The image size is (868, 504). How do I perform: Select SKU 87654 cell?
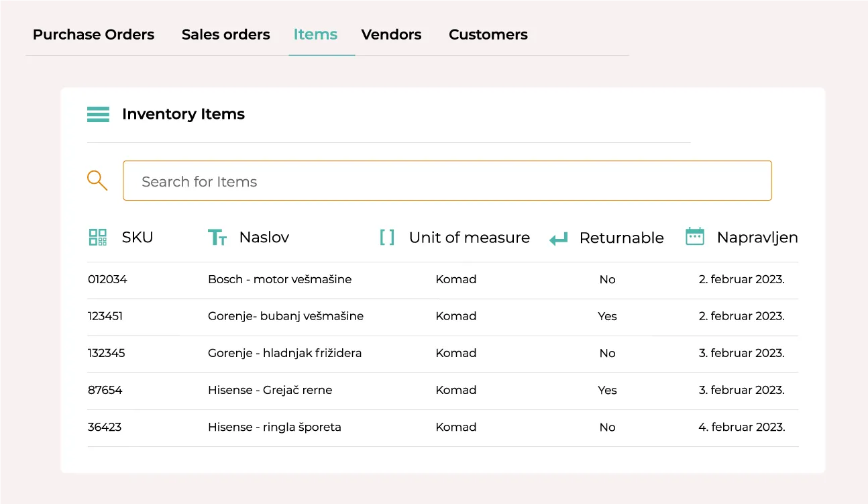pos(105,390)
